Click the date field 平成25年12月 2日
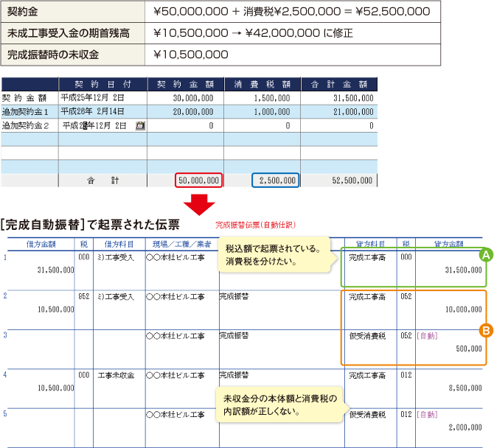The width and height of the screenshot is (494, 448). [x=92, y=97]
